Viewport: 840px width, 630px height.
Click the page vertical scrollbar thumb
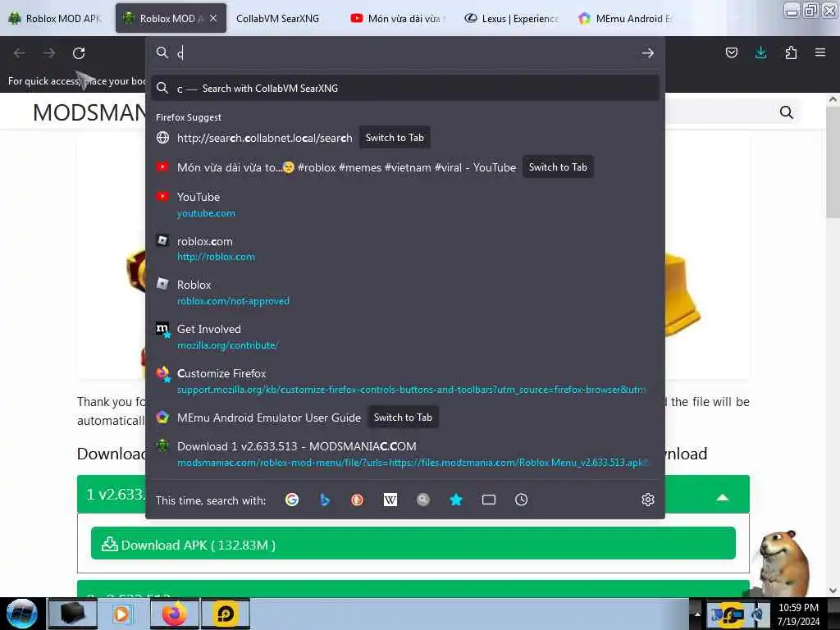[x=833, y=161]
